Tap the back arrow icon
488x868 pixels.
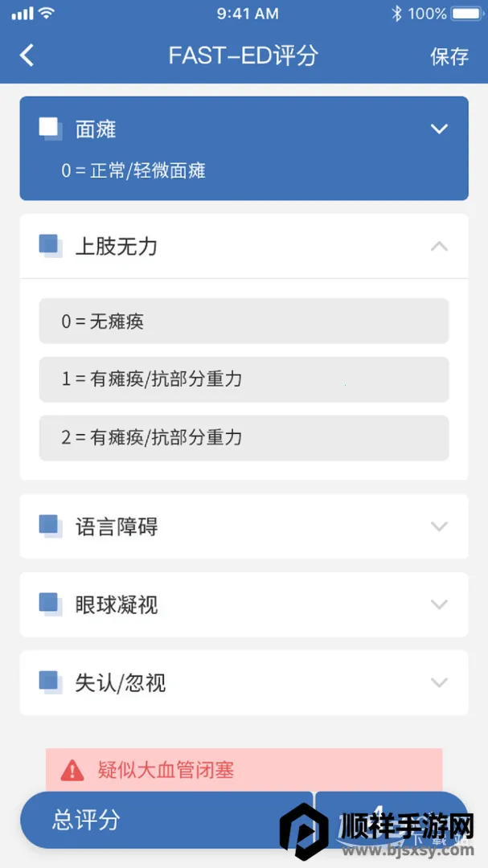pyautogui.click(x=27, y=55)
